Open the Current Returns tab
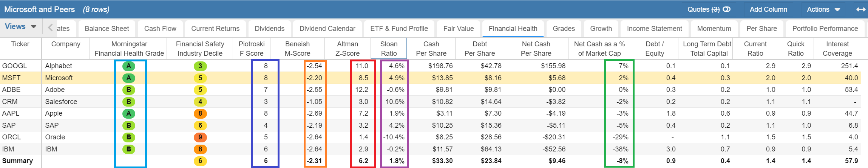Viewport: 868px width, 168px height. click(x=215, y=29)
